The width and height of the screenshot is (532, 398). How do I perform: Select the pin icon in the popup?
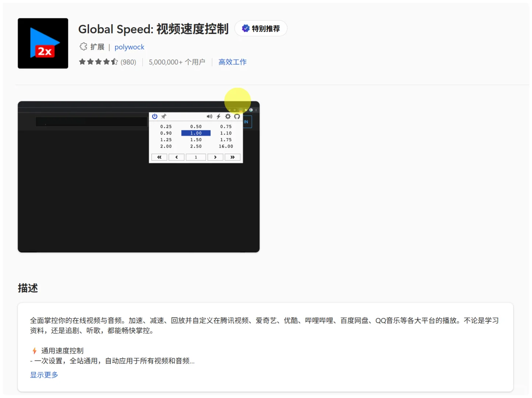pos(163,116)
